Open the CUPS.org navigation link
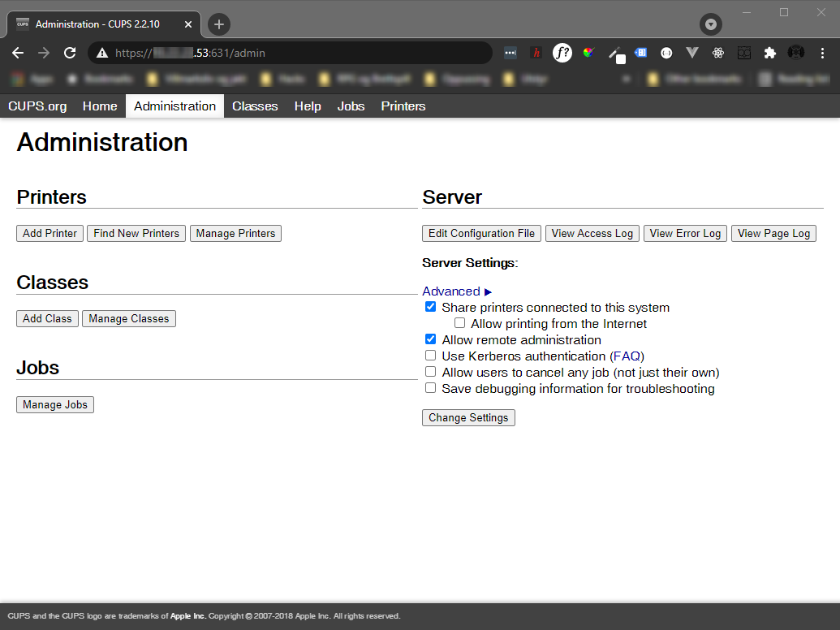Screen dimensions: 840x630 click(37, 106)
